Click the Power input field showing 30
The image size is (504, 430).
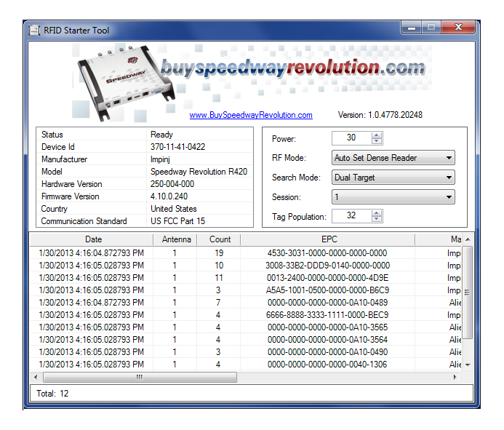coord(352,138)
